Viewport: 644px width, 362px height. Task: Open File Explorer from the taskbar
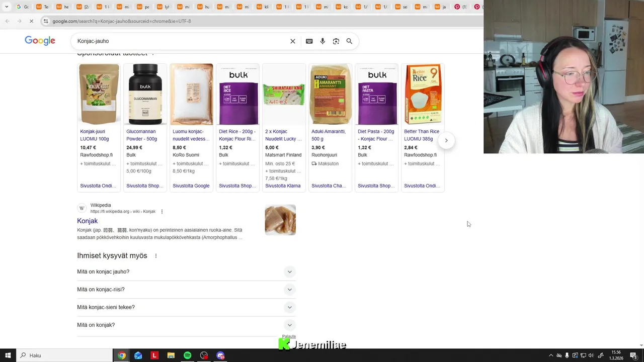171,355
